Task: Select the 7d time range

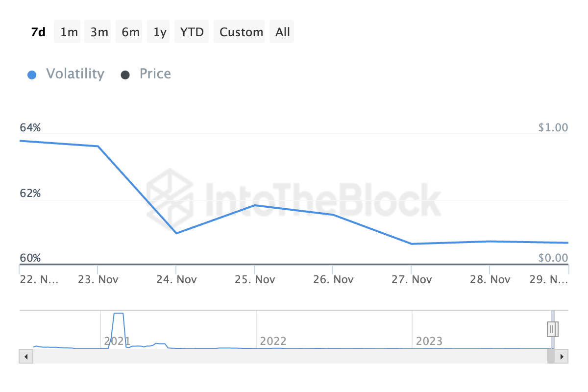Action: [38, 32]
